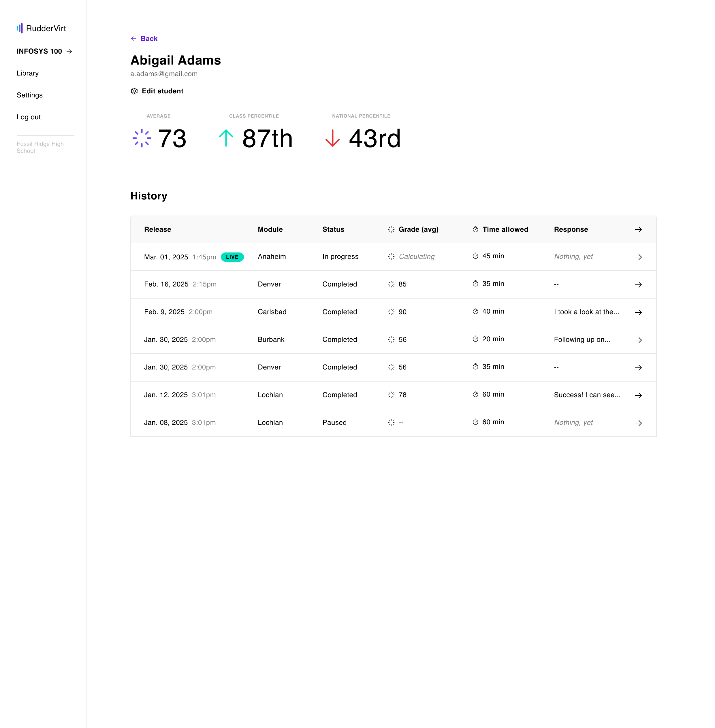Click the Back link

point(149,38)
